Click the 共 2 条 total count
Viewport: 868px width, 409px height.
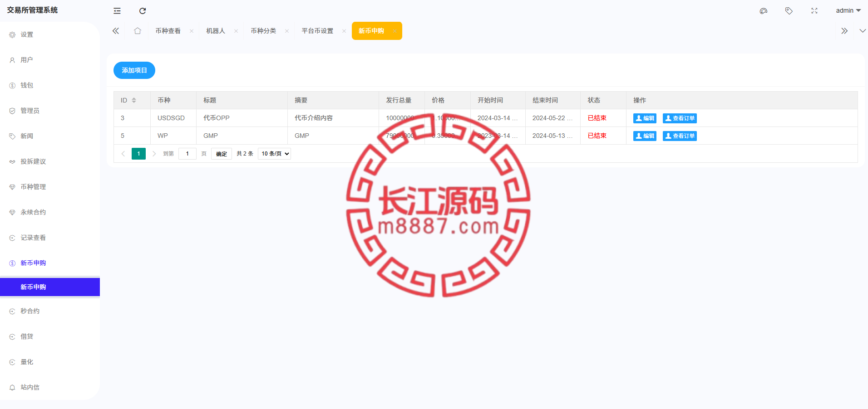245,154
